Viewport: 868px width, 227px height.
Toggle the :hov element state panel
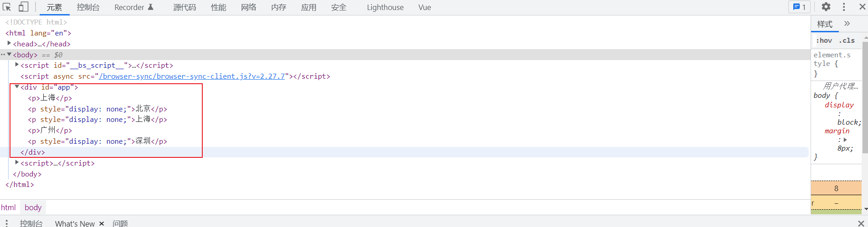pyautogui.click(x=824, y=40)
